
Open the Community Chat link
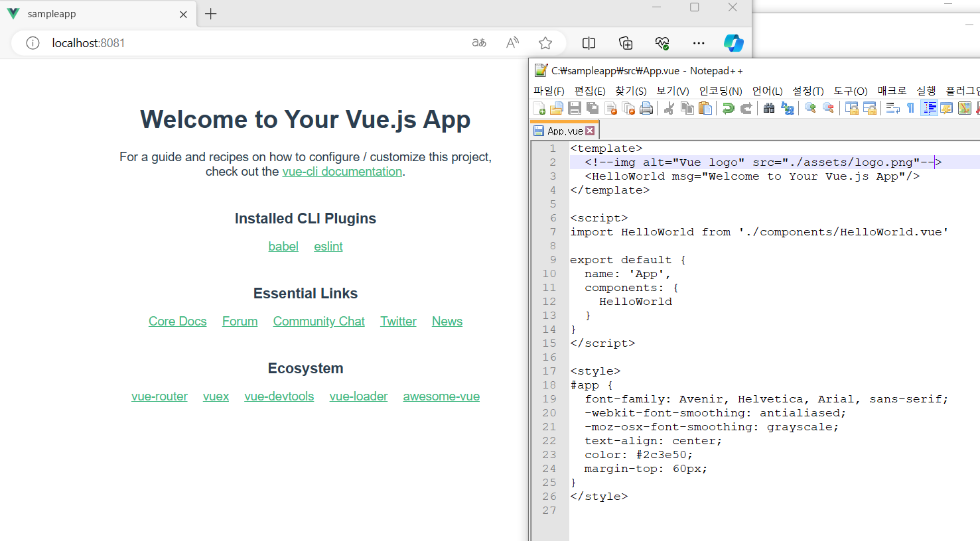tap(319, 322)
